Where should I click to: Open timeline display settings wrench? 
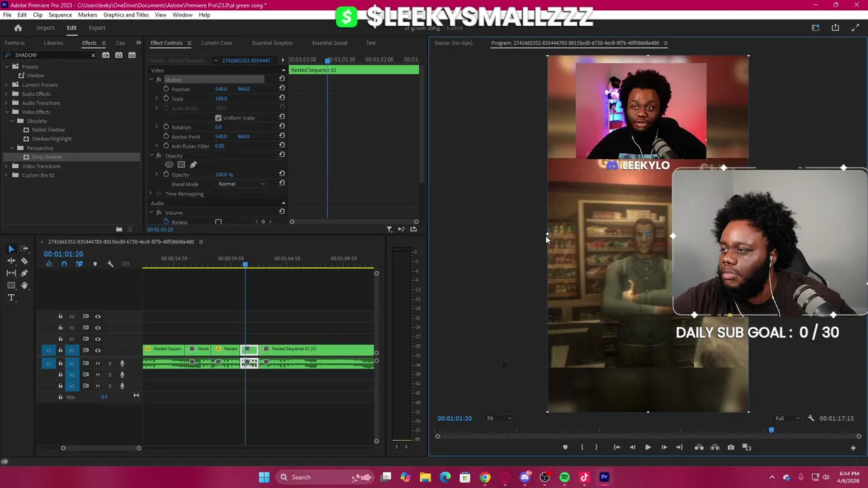coord(110,264)
